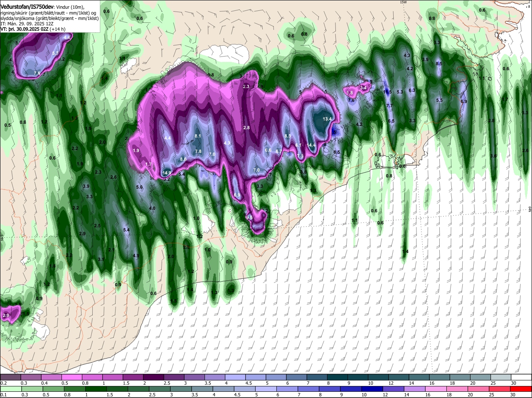Click the 7.8 value inside the snow area
Screen dimensions: 532x398
click(x=198, y=151)
